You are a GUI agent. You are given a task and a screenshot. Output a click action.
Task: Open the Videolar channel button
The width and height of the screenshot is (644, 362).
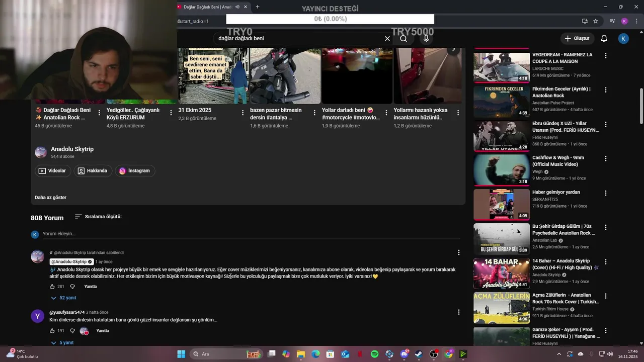(x=53, y=171)
